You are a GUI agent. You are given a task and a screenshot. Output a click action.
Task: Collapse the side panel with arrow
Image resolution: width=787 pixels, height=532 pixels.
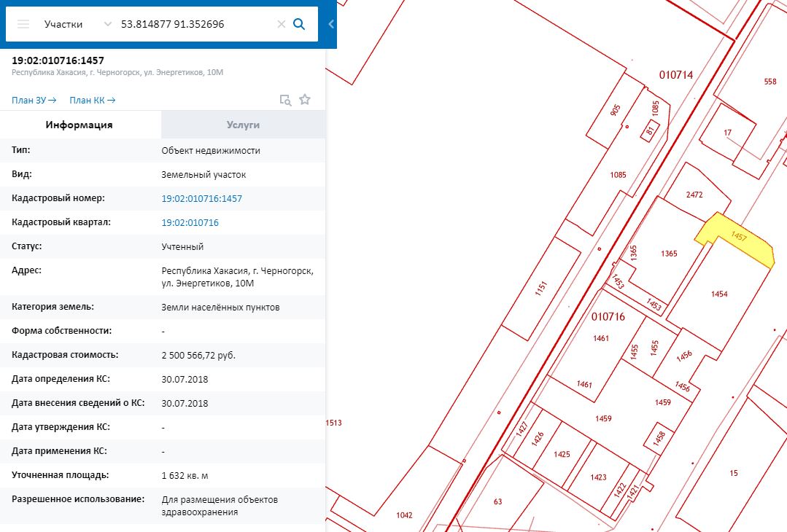[331, 24]
